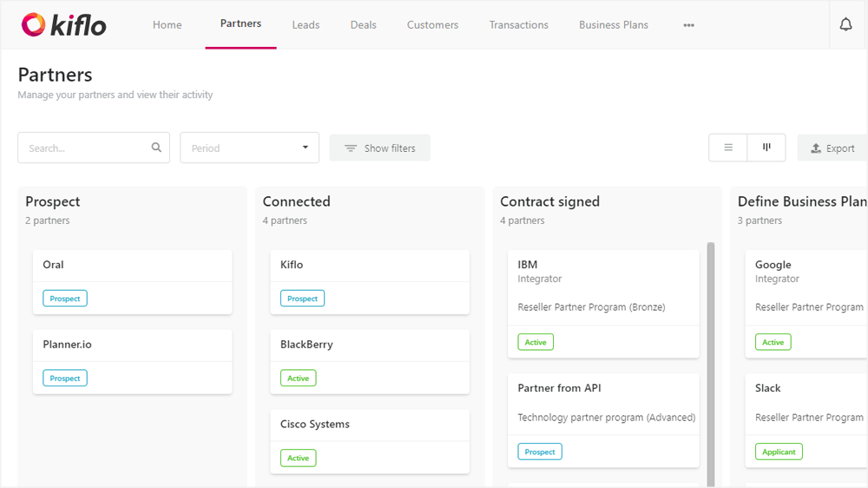Image resolution: width=868 pixels, height=488 pixels.
Task: Open the Period dropdown
Action: point(250,148)
